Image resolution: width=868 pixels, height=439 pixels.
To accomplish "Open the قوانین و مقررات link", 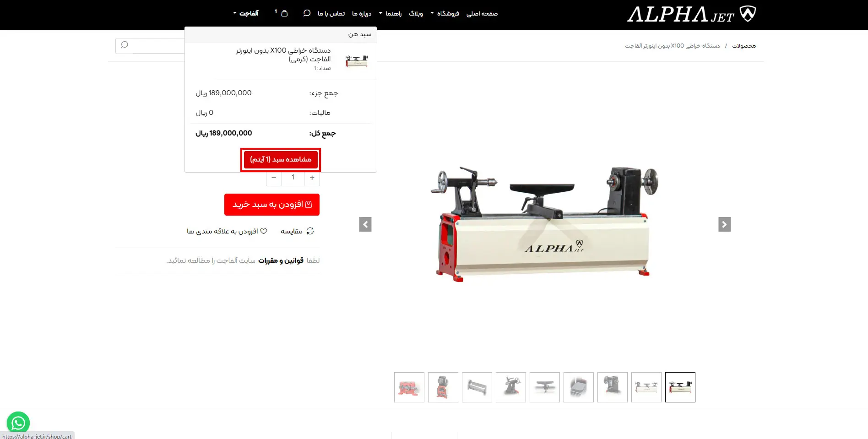I will point(281,260).
